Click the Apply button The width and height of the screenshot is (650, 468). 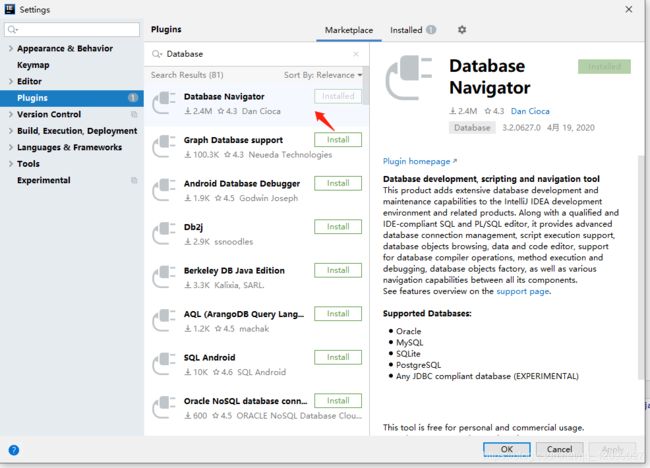point(612,449)
